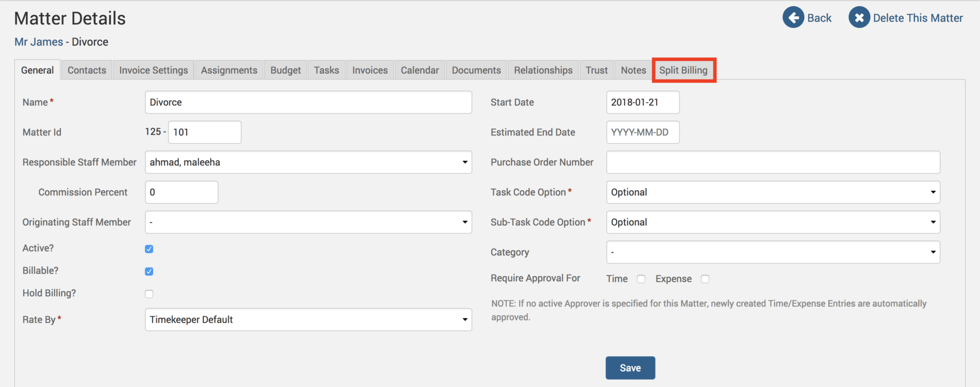980x387 pixels.
Task: Uncheck the Billable? checkbox
Action: [x=149, y=272]
